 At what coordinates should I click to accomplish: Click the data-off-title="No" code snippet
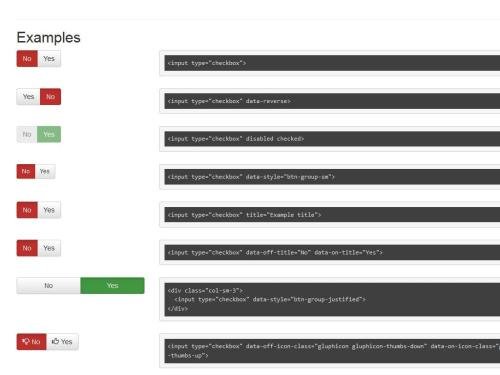(275, 253)
